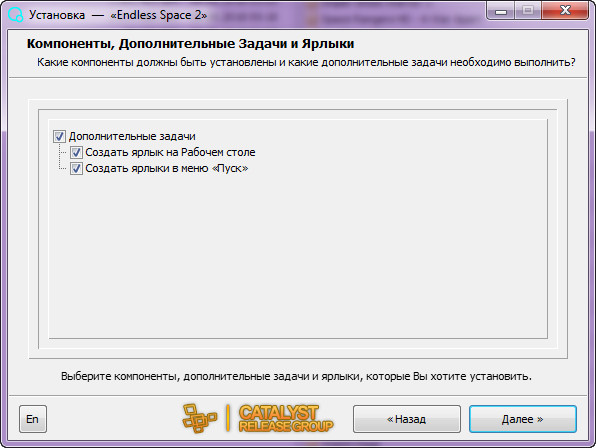The height and width of the screenshot is (448, 596).
Task: Continue with the «Далее» button
Action: 523,419
